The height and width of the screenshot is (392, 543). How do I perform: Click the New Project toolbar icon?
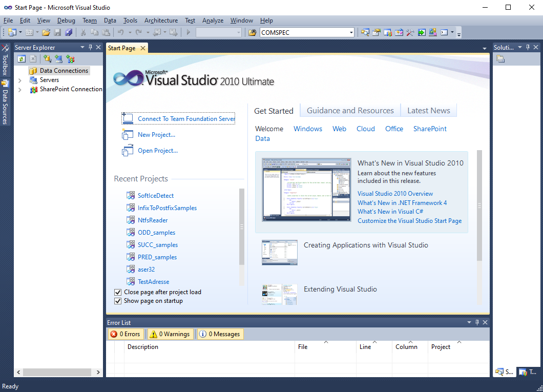point(11,32)
